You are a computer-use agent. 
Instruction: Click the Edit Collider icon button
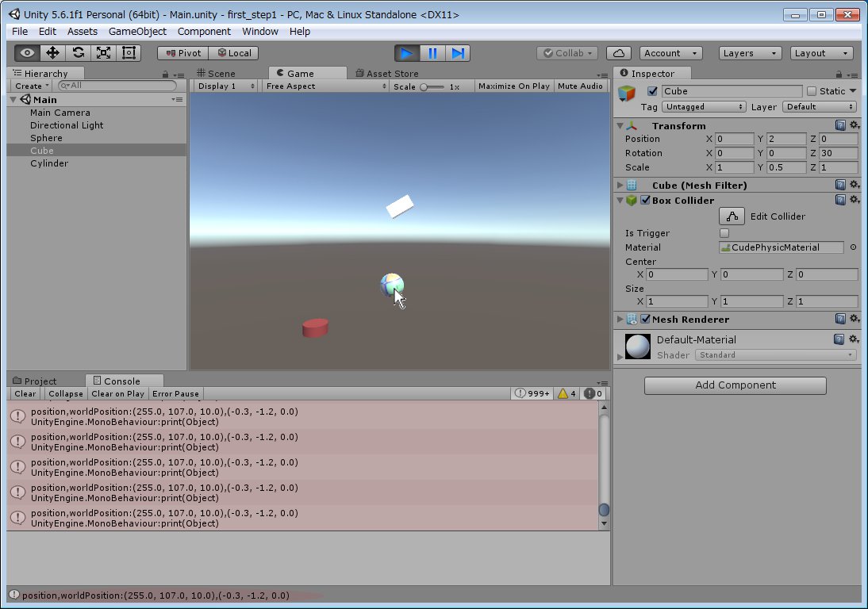pos(732,216)
